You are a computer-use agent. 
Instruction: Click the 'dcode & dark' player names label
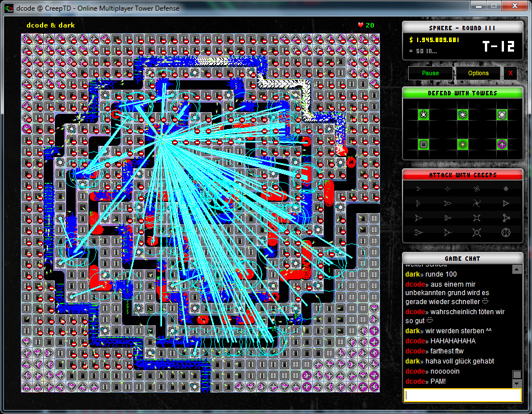point(50,25)
